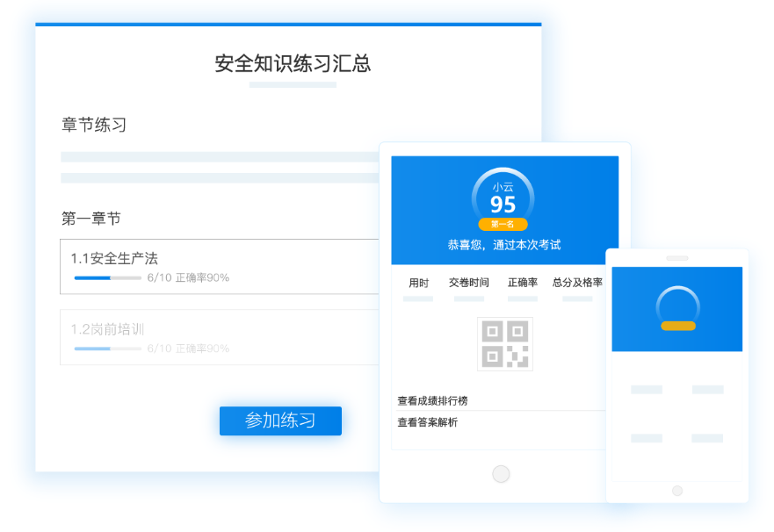
Task: Click the progress bar under 1.1安全生产法
Action: coord(107,278)
